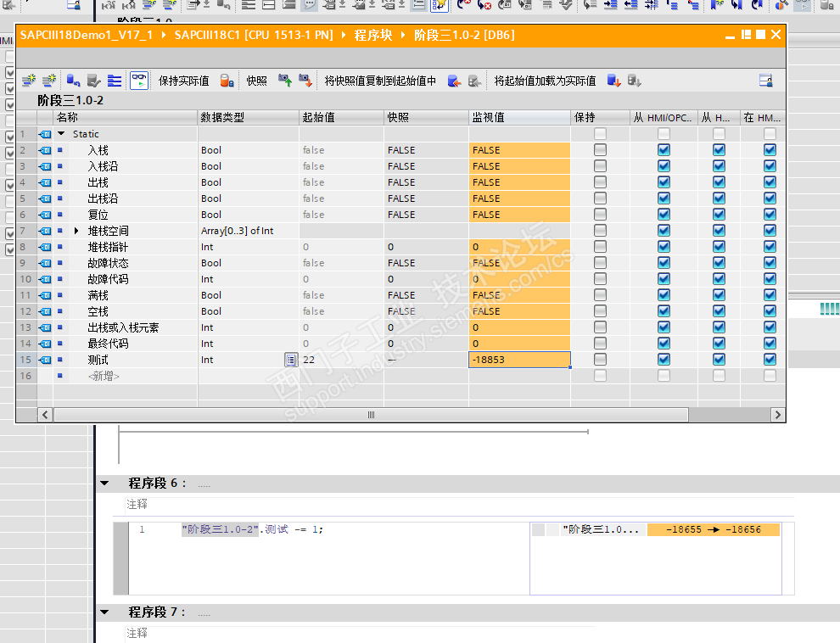The height and width of the screenshot is (643, 840).
Task: Click the greyed icon after 将快照值复制到起始值中
Action: 474,81
